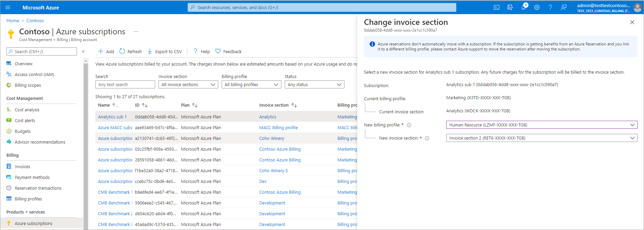Navigate to the Home breadcrumb
Viewport: 644px width, 230px height.
click(13, 21)
